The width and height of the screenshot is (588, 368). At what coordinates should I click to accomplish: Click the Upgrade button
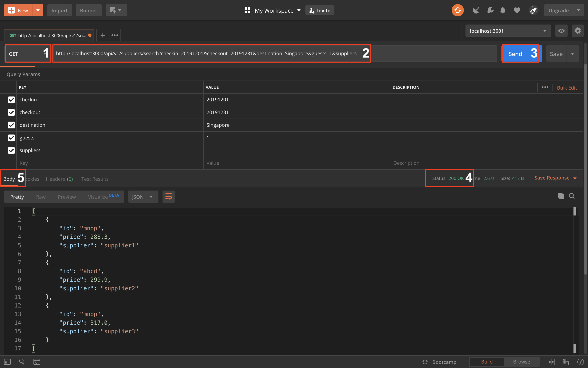pyautogui.click(x=559, y=10)
